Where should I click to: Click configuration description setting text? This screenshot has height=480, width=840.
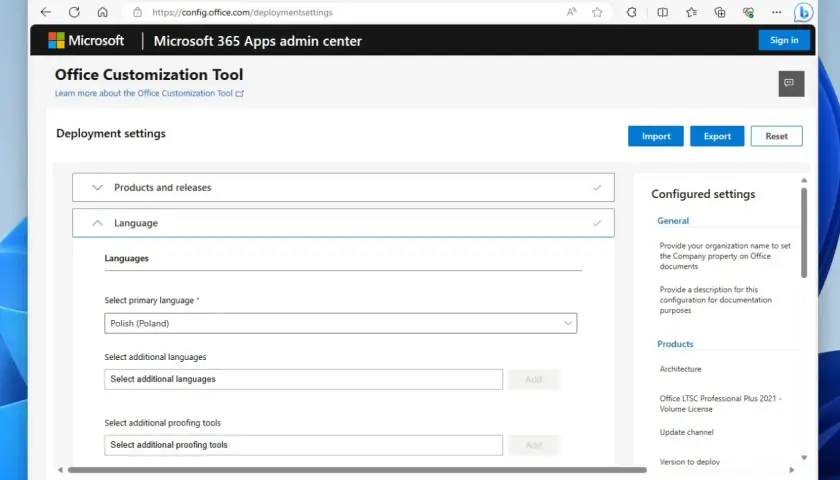(716, 300)
